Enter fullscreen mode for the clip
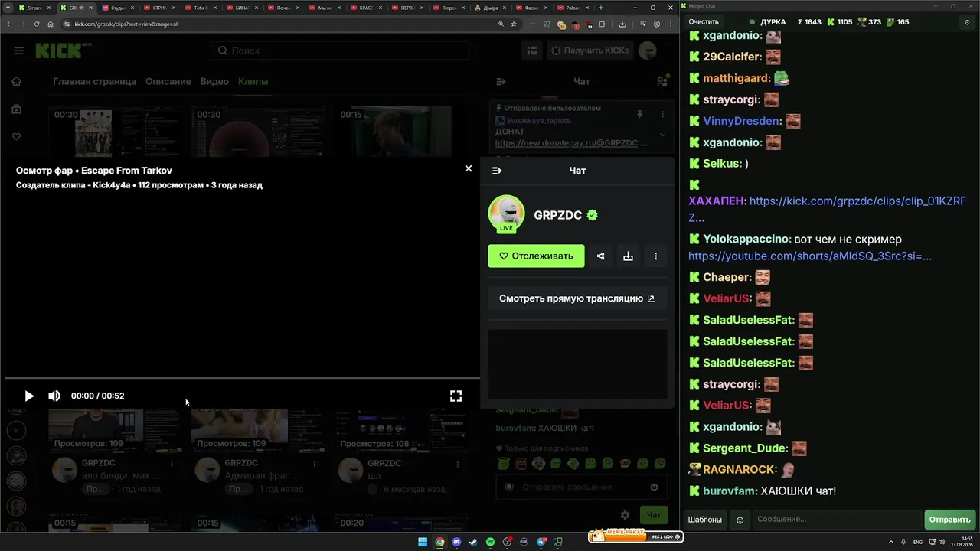Viewport: 980px width, 551px height. pos(456,396)
